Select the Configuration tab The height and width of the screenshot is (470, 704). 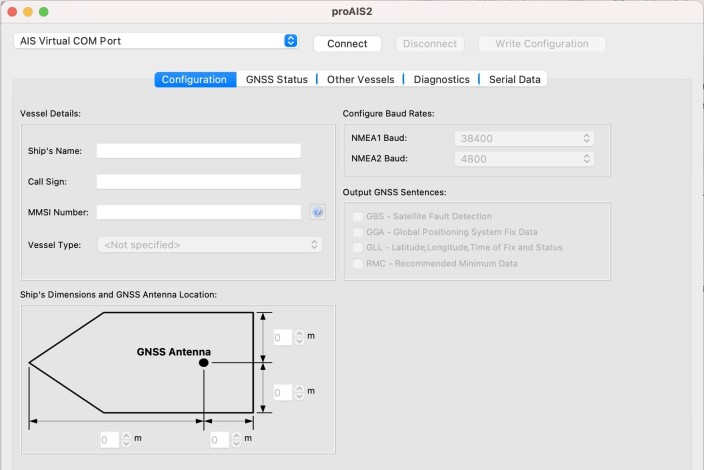coord(195,79)
